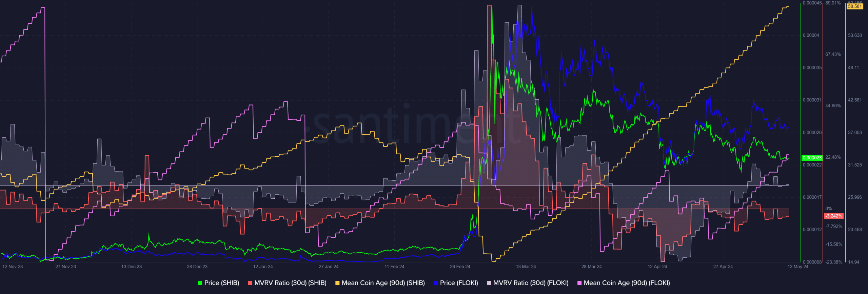868x294 pixels.
Task: Click the red -3.242% MVRV value tag
Action: tap(834, 216)
